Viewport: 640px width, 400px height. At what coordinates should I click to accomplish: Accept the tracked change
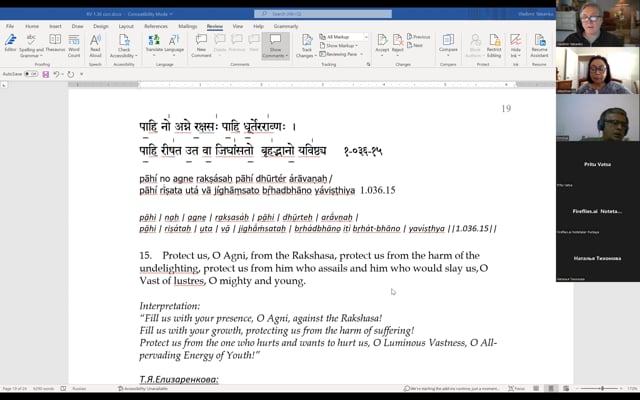(382, 41)
